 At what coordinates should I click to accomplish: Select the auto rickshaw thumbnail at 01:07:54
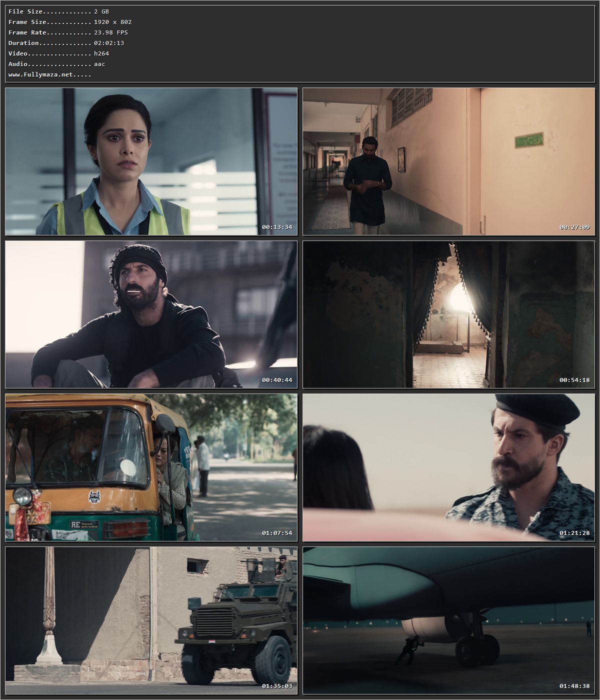click(x=151, y=467)
